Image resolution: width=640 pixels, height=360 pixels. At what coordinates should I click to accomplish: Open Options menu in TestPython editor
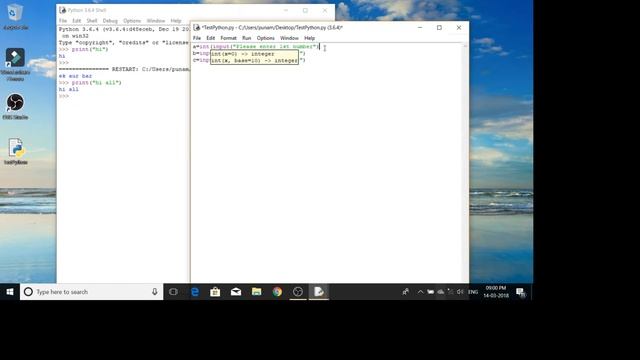(x=266, y=38)
